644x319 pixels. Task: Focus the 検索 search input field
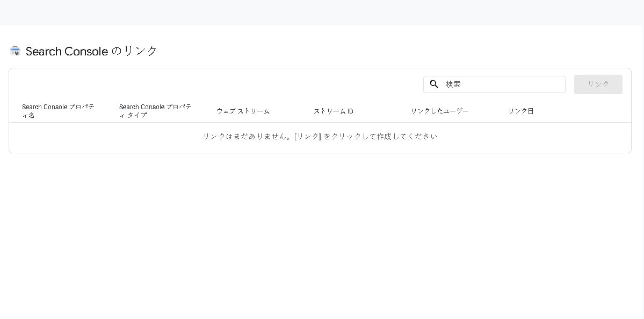[x=502, y=84]
